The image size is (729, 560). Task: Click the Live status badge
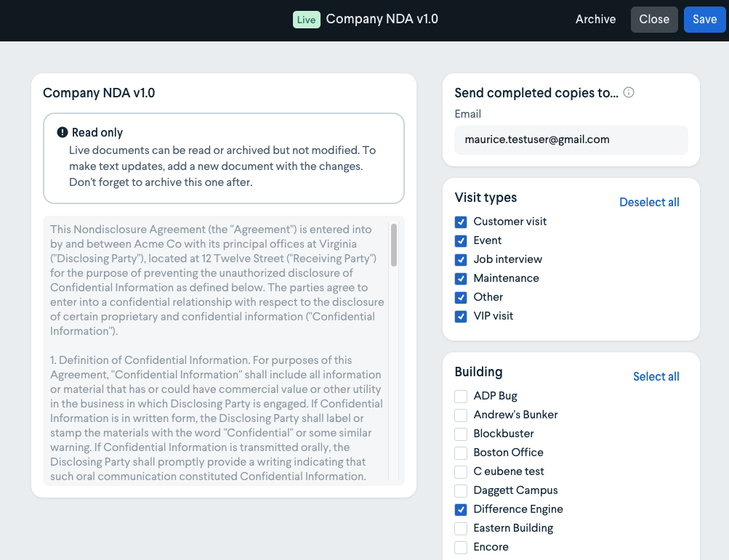pyautogui.click(x=307, y=20)
